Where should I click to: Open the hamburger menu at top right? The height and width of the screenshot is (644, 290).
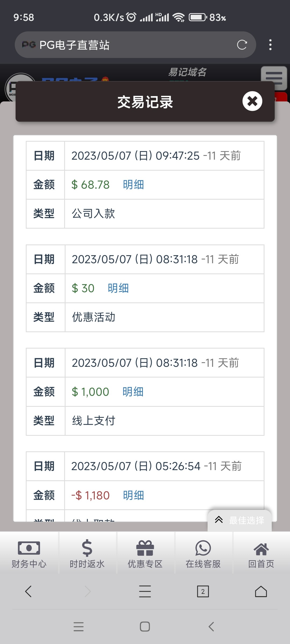coord(274,78)
